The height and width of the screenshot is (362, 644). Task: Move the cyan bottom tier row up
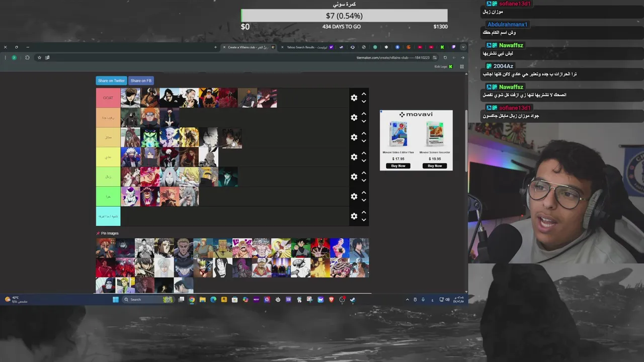(364, 212)
